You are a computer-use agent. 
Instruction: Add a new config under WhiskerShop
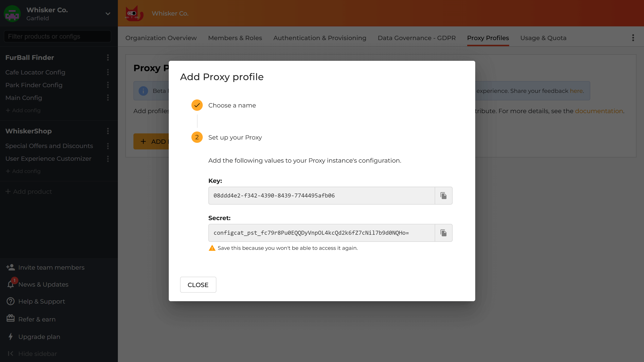pos(23,171)
